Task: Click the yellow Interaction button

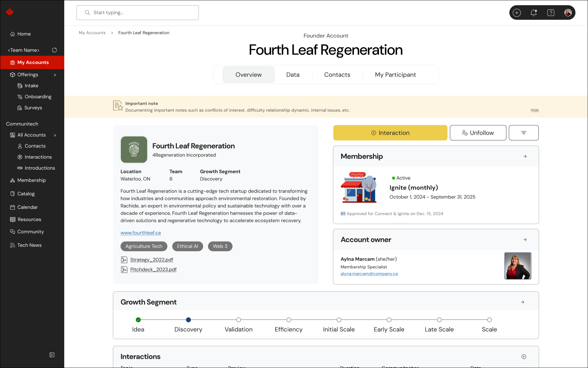Action: point(390,133)
